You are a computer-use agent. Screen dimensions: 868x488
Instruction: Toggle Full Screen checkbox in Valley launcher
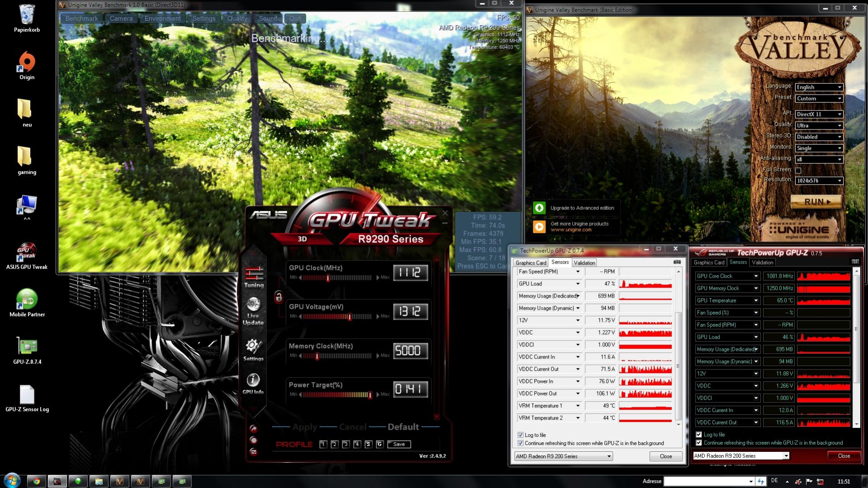tap(798, 170)
